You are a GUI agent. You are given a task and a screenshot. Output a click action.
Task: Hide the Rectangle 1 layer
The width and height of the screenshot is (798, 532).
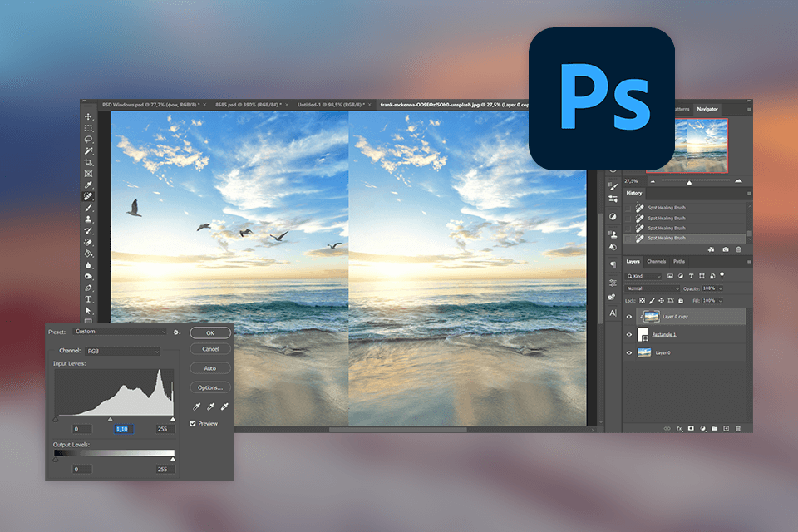click(x=629, y=334)
